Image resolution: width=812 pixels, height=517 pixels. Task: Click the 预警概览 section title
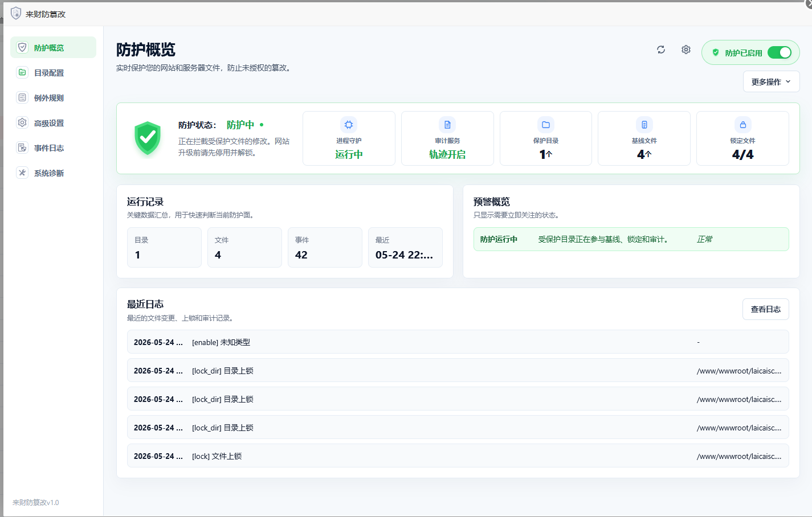point(492,202)
